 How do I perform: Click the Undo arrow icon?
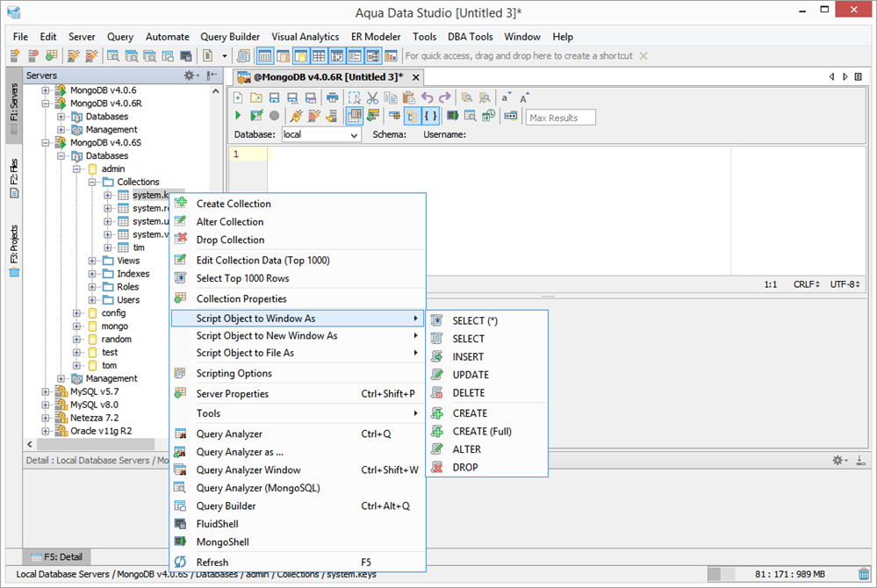tap(428, 97)
